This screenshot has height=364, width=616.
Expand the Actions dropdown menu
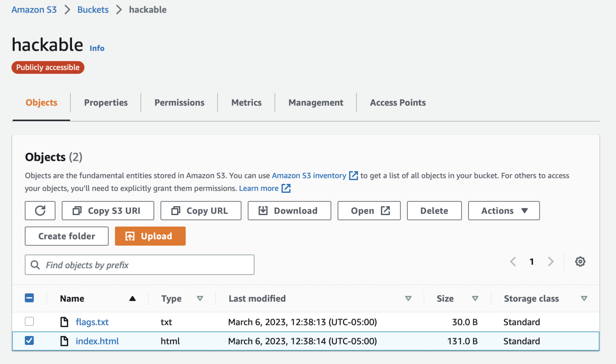coord(504,210)
